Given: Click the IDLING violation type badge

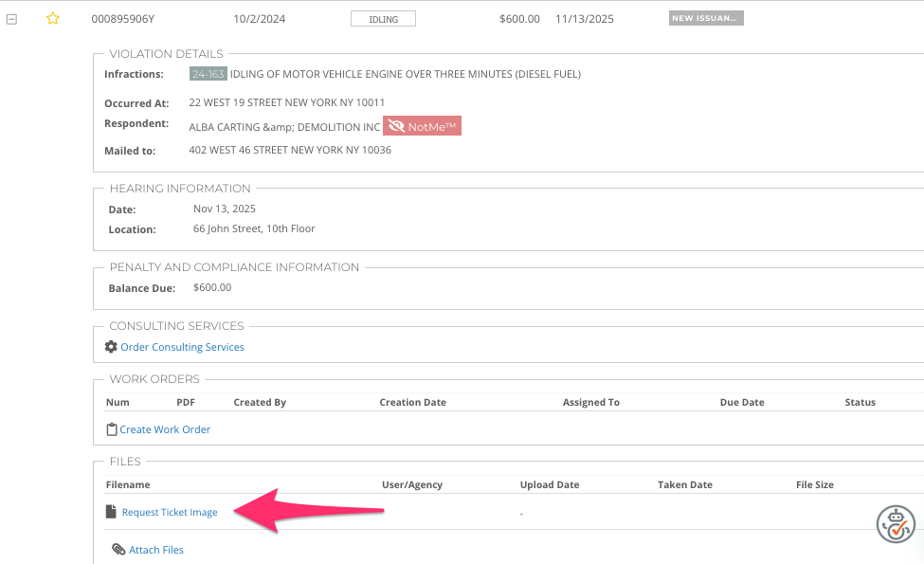Looking at the screenshot, I should pyautogui.click(x=383, y=19).
